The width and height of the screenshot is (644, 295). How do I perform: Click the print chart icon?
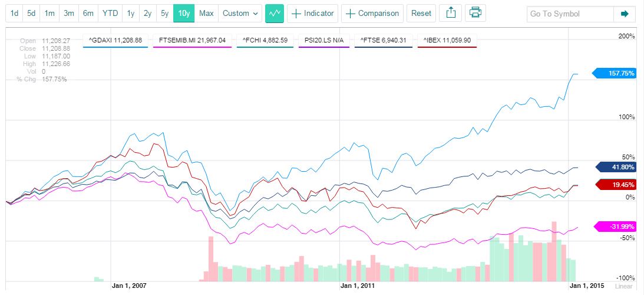click(475, 13)
